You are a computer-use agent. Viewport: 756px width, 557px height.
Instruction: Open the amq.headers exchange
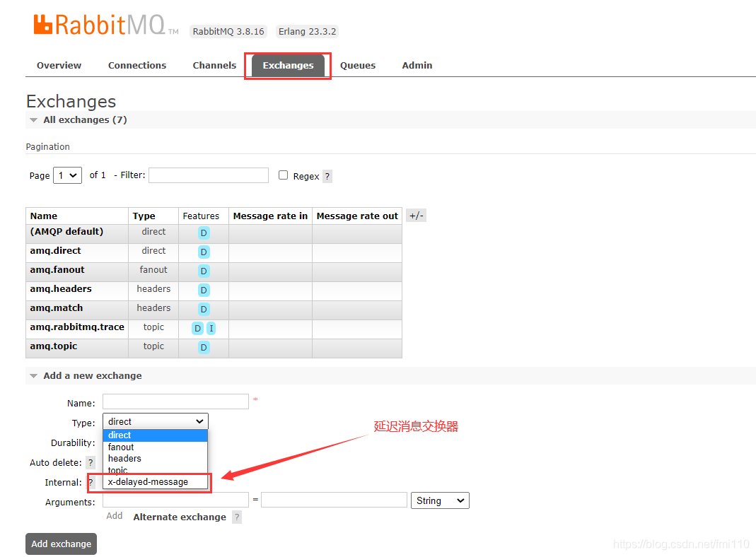[61, 289]
